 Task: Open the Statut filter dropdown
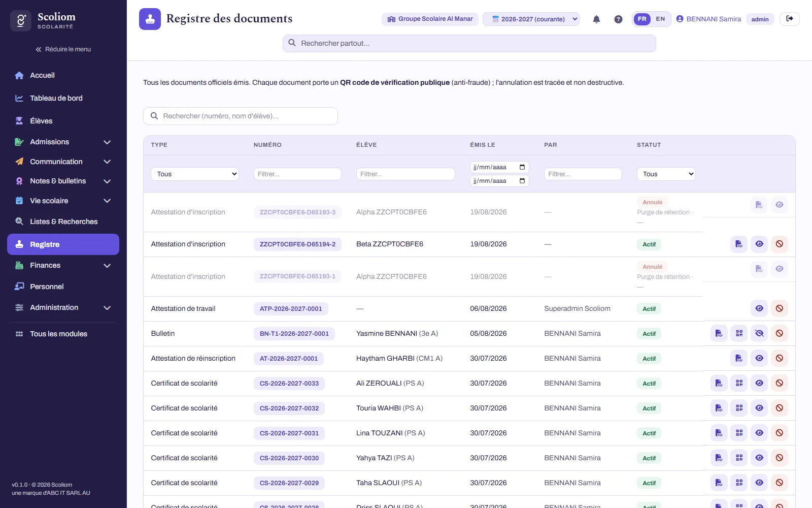[666, 174]
